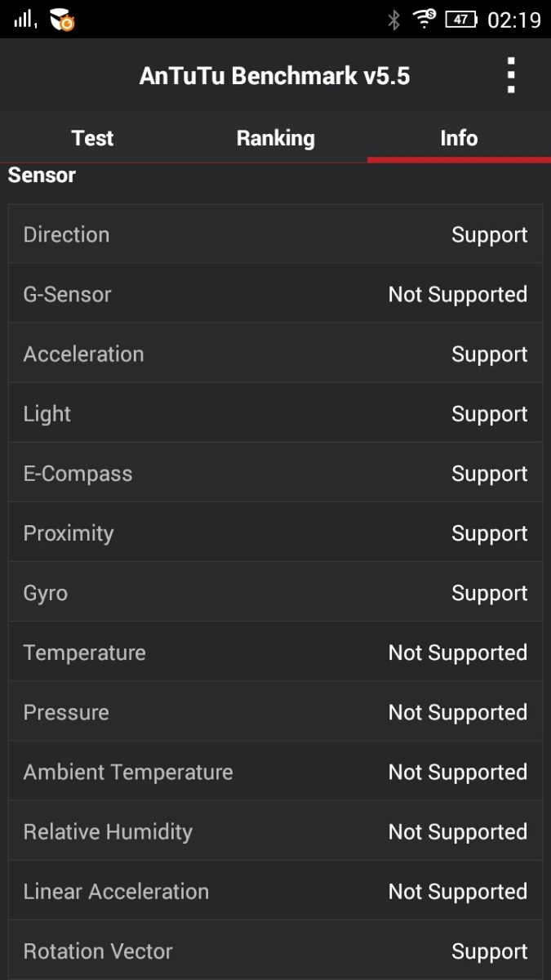Select the Info tab
The image size is (551, 980).
tap(459, 138)
